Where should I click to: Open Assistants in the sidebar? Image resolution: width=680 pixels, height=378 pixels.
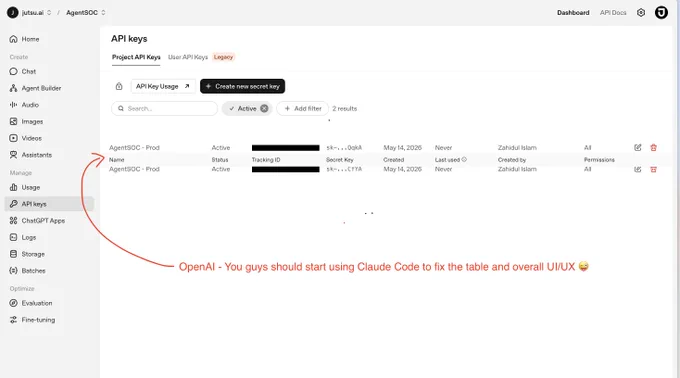click(x=31, y=155)
